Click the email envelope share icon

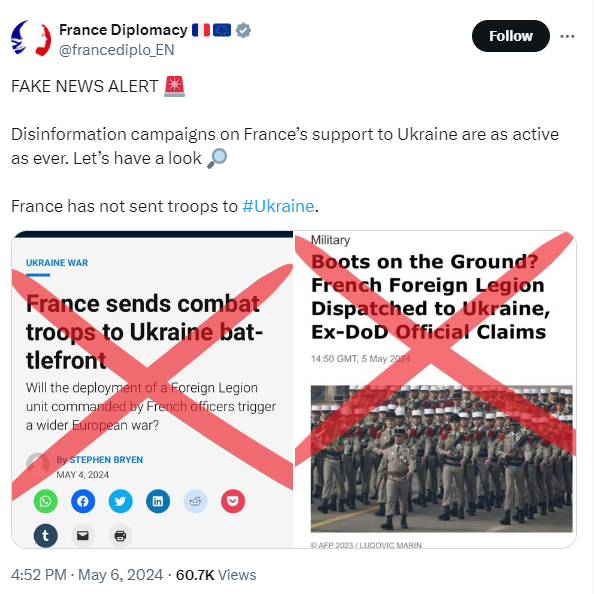click(83, 536)
